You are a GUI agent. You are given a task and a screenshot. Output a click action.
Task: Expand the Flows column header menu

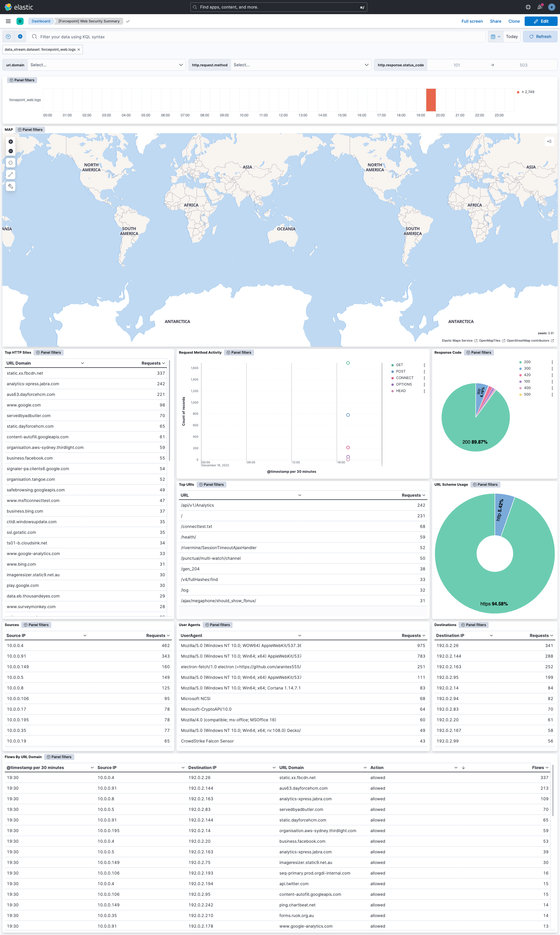(547, 768)
